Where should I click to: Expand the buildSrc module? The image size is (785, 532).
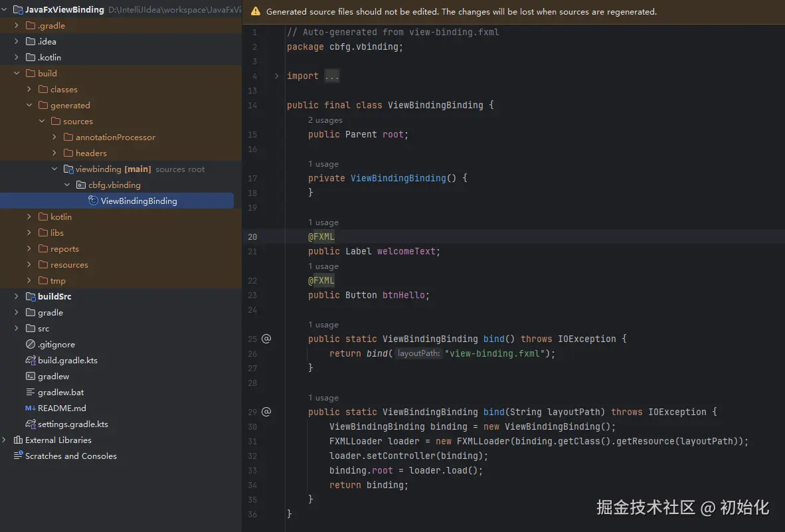tap(17, 297)
